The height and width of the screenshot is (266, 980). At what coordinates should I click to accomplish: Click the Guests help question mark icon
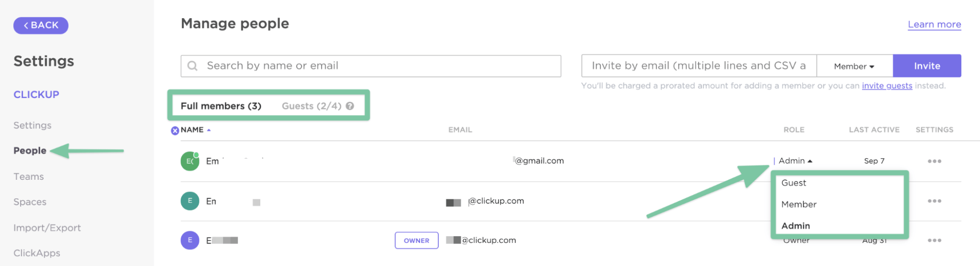350,106
